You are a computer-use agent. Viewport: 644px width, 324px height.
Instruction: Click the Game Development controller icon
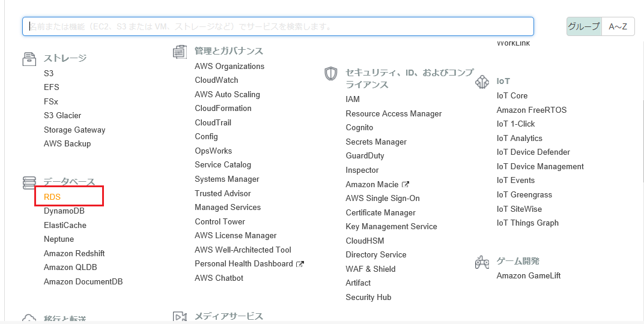coord(482,262)
